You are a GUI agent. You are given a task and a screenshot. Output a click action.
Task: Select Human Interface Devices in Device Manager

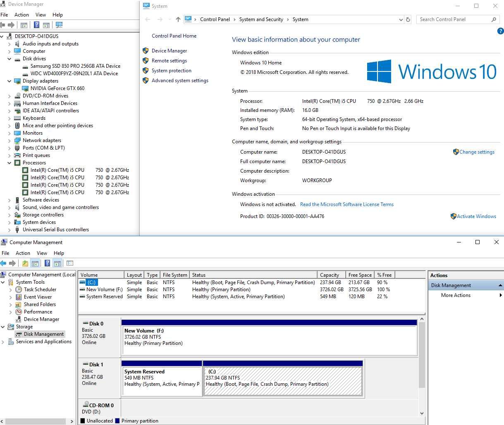[x=50, y=103]
